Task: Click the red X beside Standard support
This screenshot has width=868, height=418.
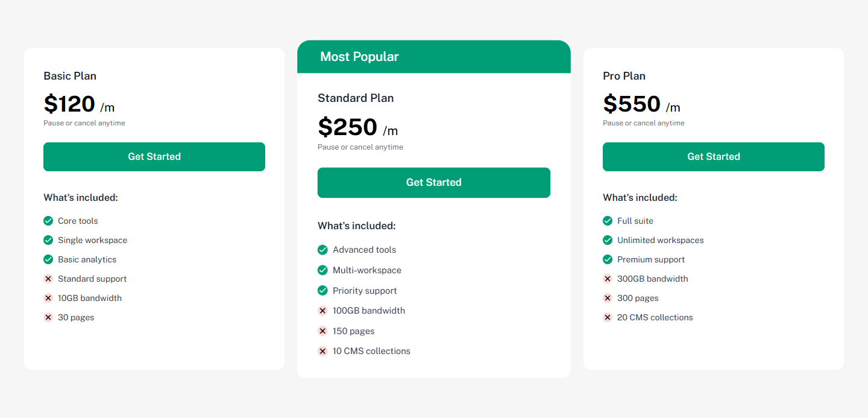Action: coord(48,279)
